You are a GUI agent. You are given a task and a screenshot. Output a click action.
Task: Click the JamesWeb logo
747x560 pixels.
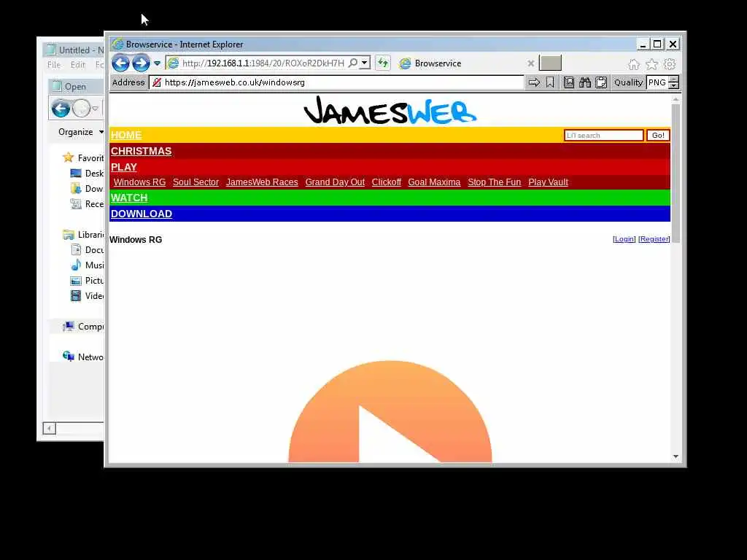[390, 111]
